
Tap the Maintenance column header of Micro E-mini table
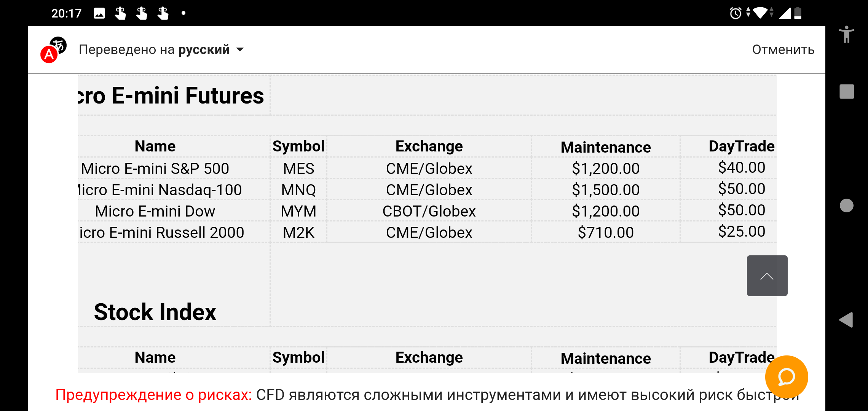pyautogui.click(x=605, y=147)
